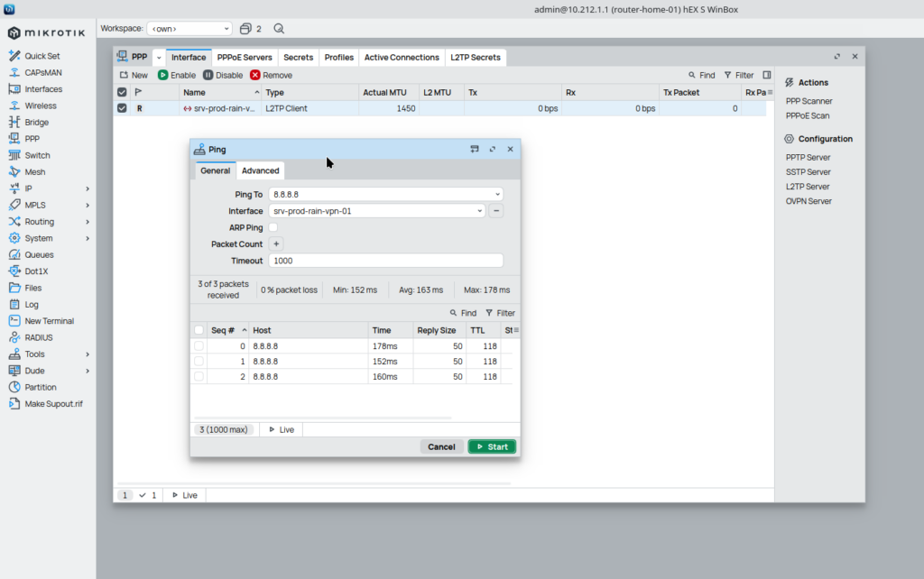The width and height of the screenshot is (924, 579).
Task: Click Make Supout.rif icon
Action: click(x=14, y=404)
